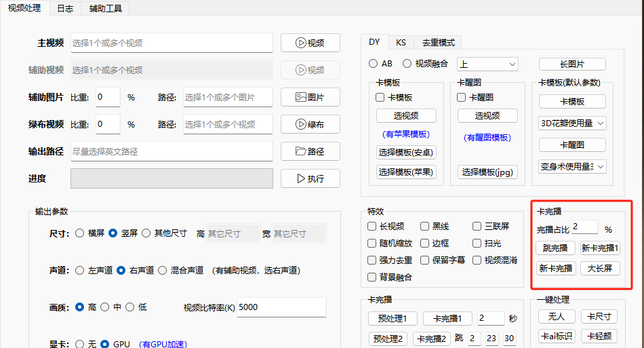This screenshot has height=348, width=644.
Task: Select the 横屏 size radio button
Action: pyautogui.click(x=80, y=233)
